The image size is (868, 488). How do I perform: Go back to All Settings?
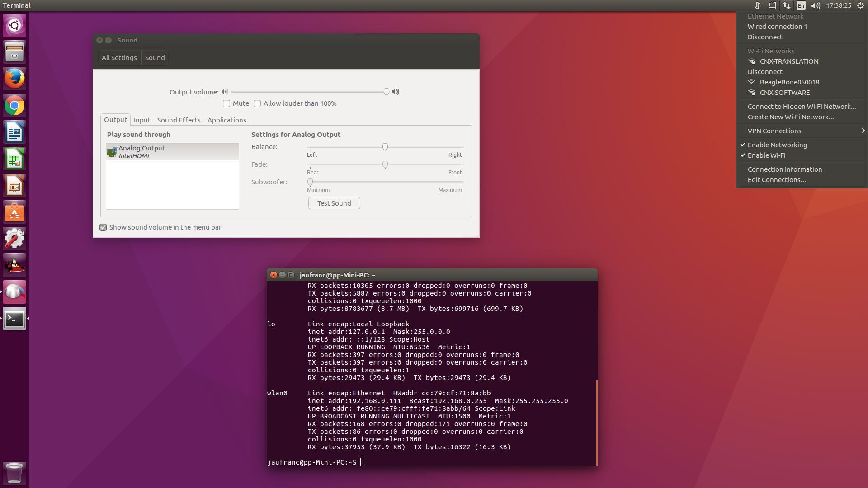pos(119,58)
